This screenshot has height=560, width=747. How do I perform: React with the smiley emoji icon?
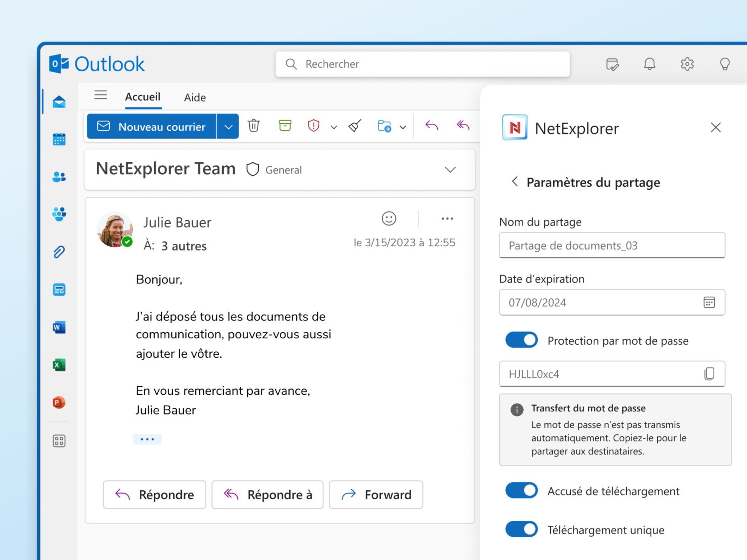click(x=389, y=219)
